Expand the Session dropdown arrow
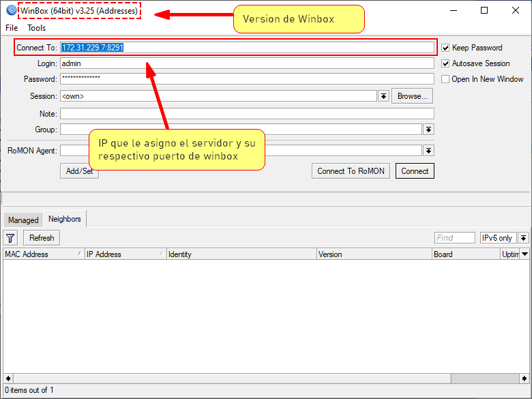The width and height of the screenshot is (532, 399). [383, 96]
